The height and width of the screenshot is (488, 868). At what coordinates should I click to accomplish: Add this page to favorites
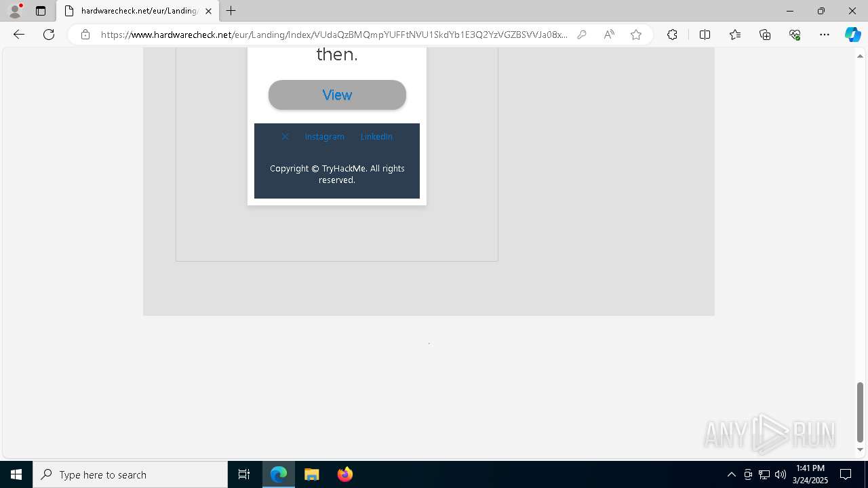[x=636, y=35]
